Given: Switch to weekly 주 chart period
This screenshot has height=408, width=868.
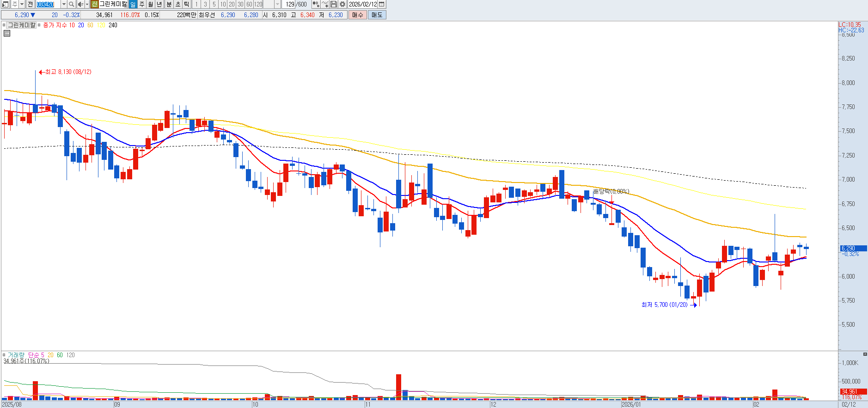Looking at the screenshot, I should point(142,4).
